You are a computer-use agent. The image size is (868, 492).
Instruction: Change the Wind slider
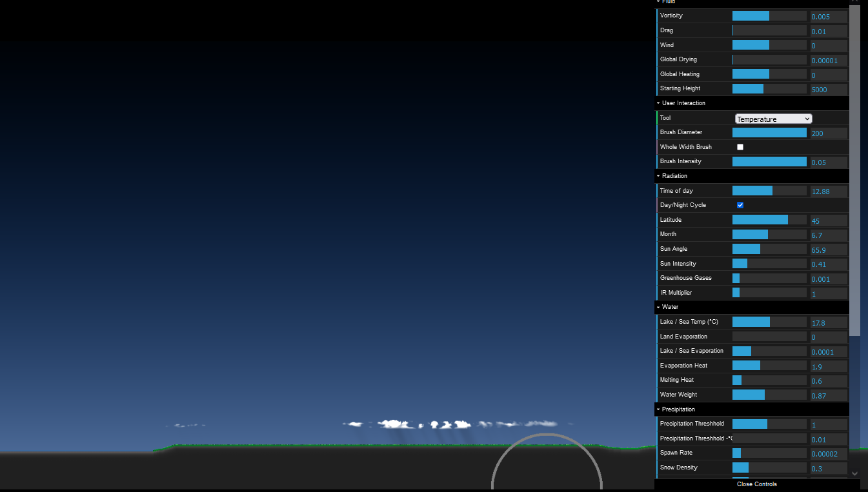(x=769, y=45)
